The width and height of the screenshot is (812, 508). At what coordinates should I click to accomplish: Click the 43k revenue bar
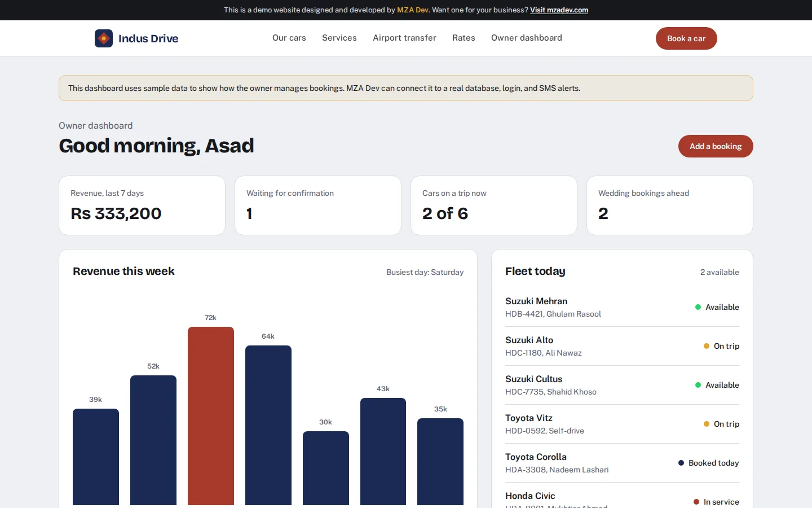coord(383,452)
